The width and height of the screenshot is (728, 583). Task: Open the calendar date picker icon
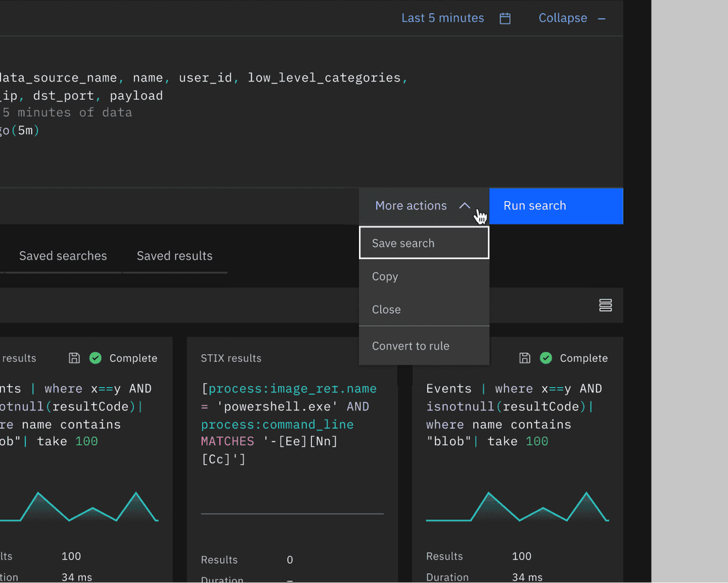pos(505,18)
